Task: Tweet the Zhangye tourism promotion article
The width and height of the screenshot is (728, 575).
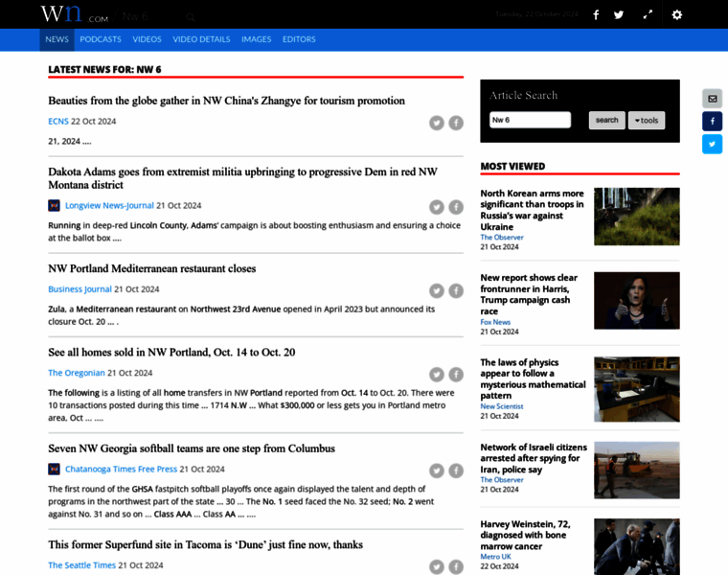Action: click(437, 123)
